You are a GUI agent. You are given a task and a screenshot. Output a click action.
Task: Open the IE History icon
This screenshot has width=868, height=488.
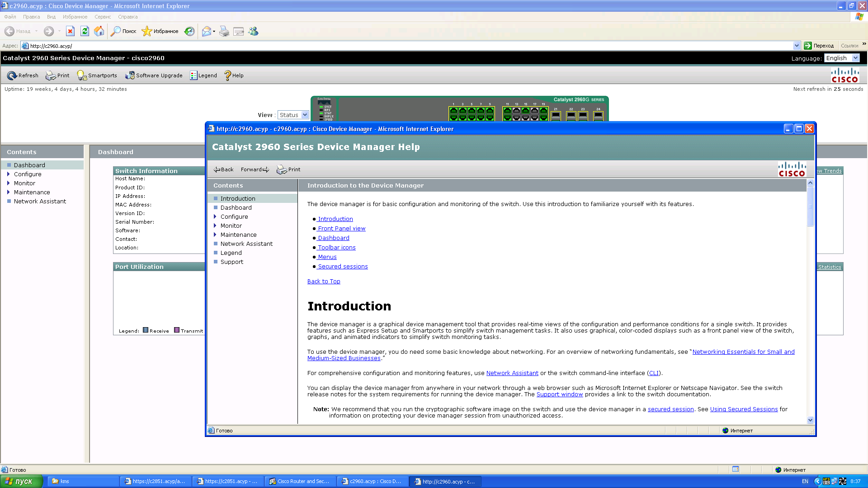[x=189, y=31]
